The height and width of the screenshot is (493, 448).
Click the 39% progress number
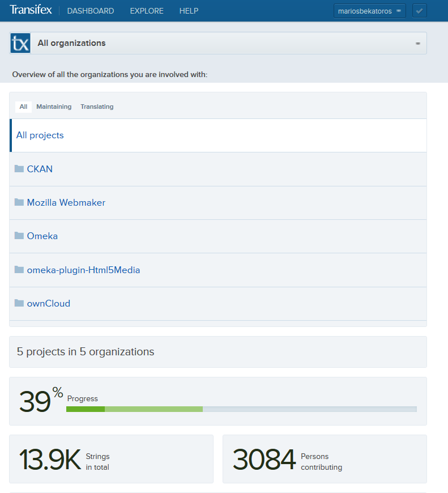[41, 400]
